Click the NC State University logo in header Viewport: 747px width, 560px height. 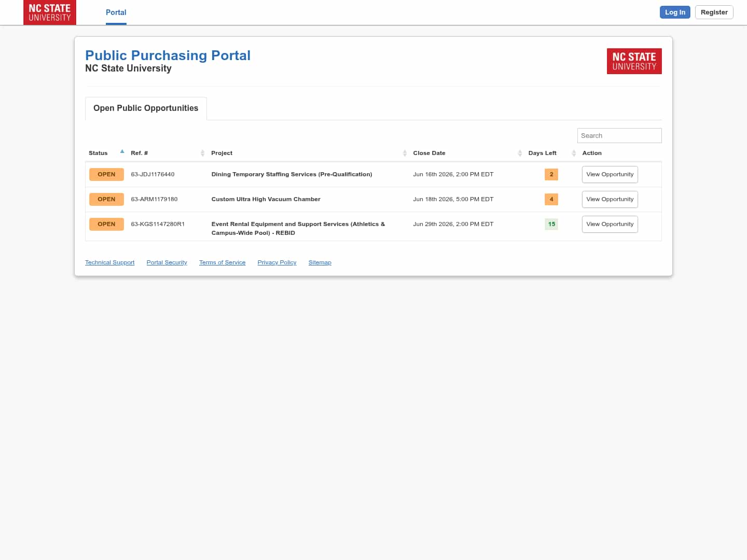[50, 12]
